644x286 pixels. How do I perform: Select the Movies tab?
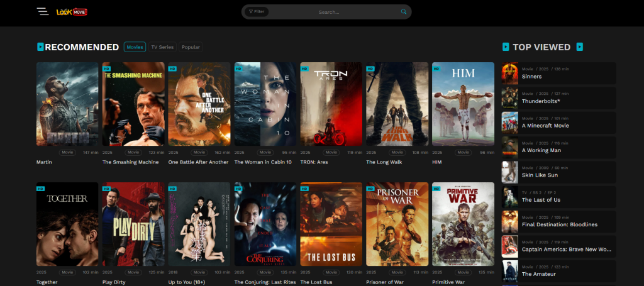[135, 47]
